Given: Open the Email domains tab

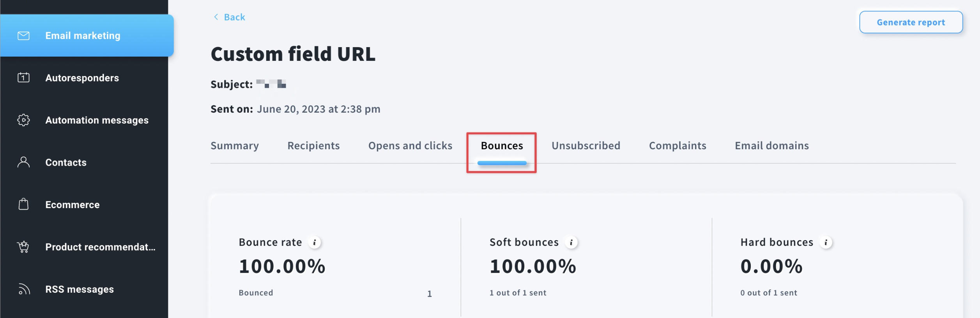Looking at the screenshot, I should [x=772, y=146].
